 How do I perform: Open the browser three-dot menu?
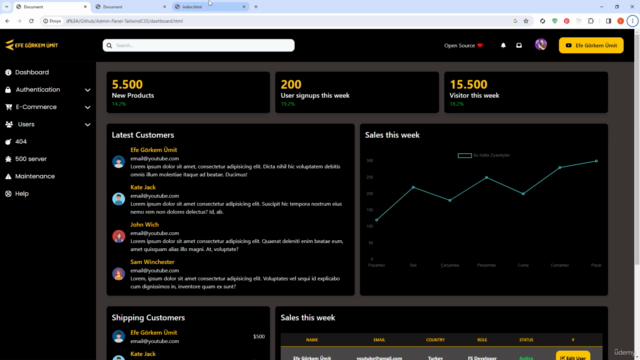tap(632, 21)
